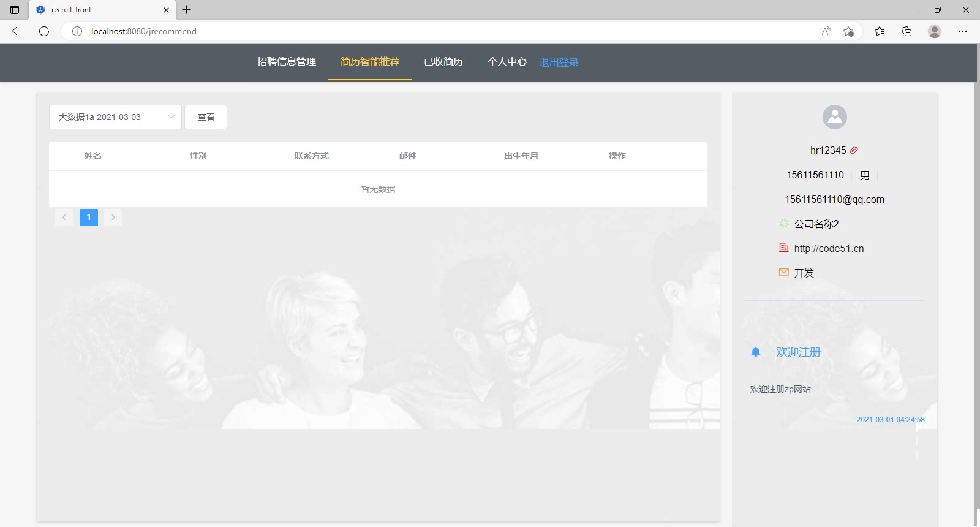The height and width of the screenshot is (527, 980).
Task: Go to next page with right arrow
Action: 113,218
